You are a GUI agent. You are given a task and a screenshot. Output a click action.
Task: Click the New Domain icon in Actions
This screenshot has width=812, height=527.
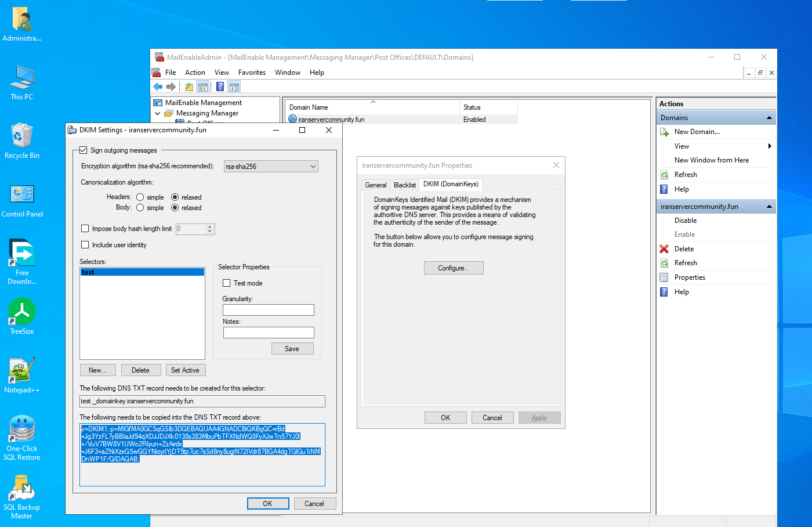665,132
